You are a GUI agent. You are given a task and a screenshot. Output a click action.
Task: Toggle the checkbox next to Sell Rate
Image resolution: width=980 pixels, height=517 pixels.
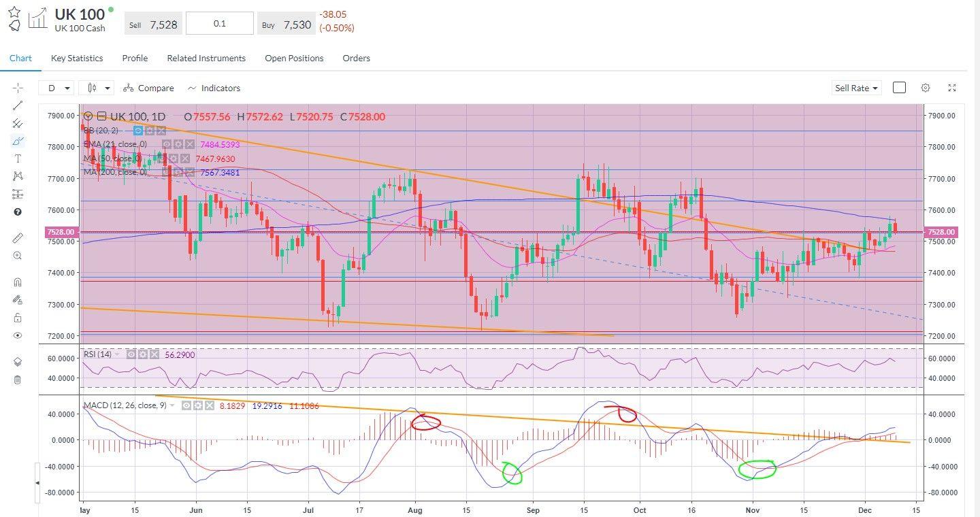pos(899,88)
